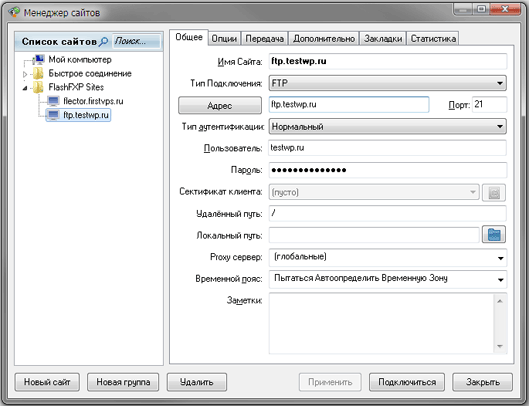The width and height of the screenshot is (529, 406).
Task: Switch to the Общее tab
Action: tap(189, 37)
